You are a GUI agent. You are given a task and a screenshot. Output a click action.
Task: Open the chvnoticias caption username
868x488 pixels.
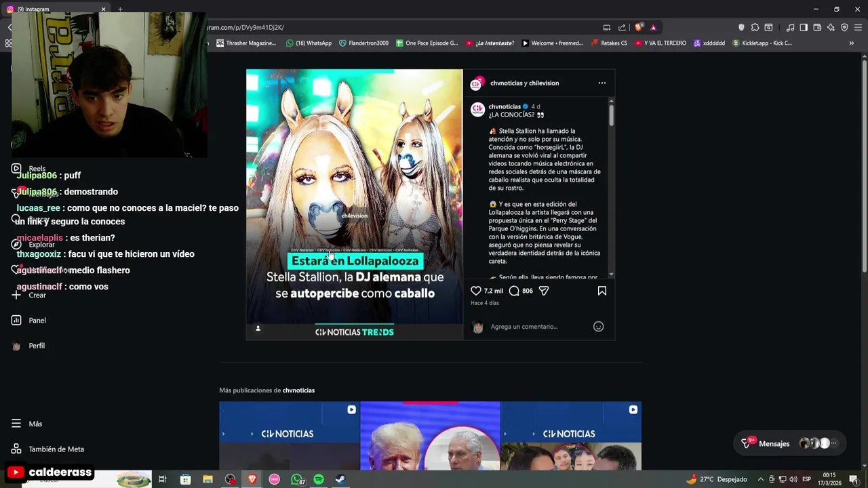pos(505,106)
